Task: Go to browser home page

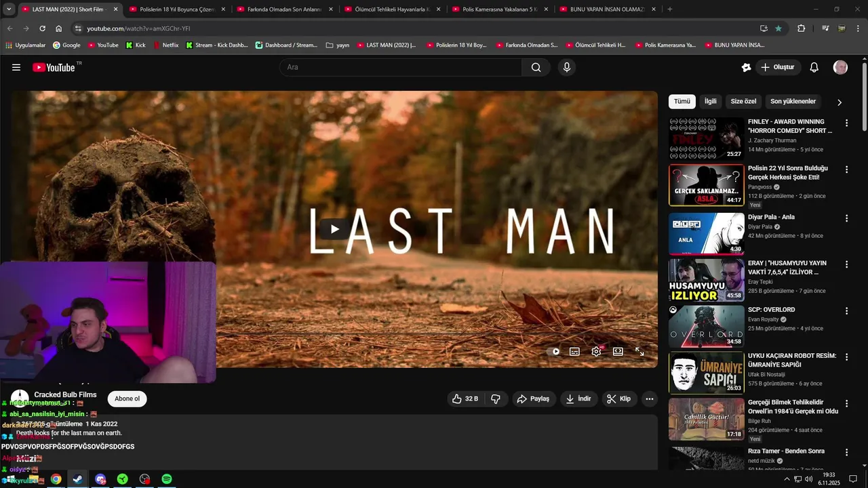Action: 58,28
